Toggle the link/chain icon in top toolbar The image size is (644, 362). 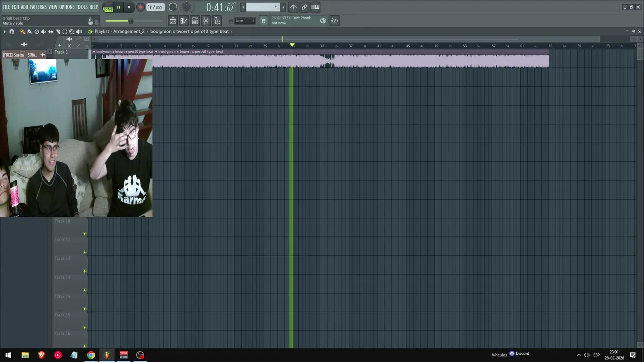tap(304, 7)
